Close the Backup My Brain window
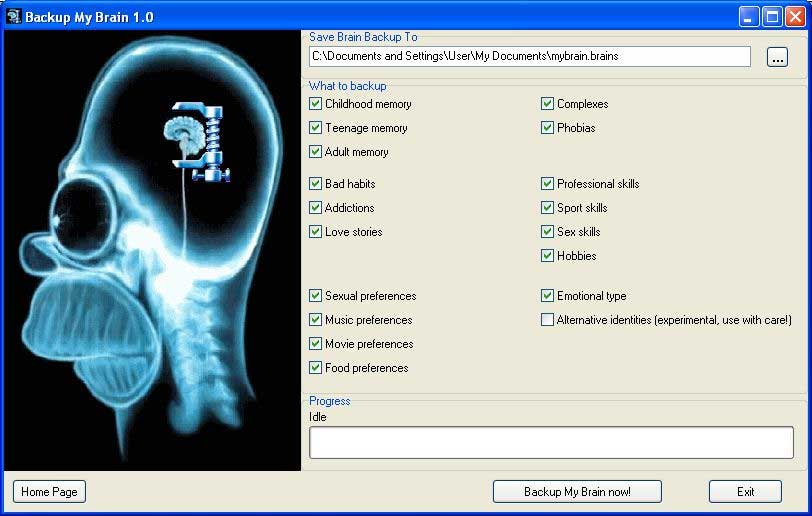Screen dimensions: 812x516 [x=795, y=17]
